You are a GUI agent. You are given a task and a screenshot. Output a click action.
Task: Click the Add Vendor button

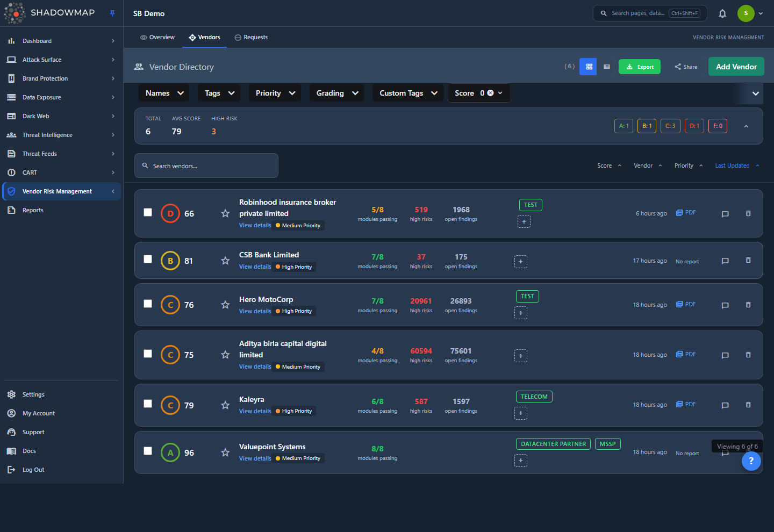pos(736,67)
